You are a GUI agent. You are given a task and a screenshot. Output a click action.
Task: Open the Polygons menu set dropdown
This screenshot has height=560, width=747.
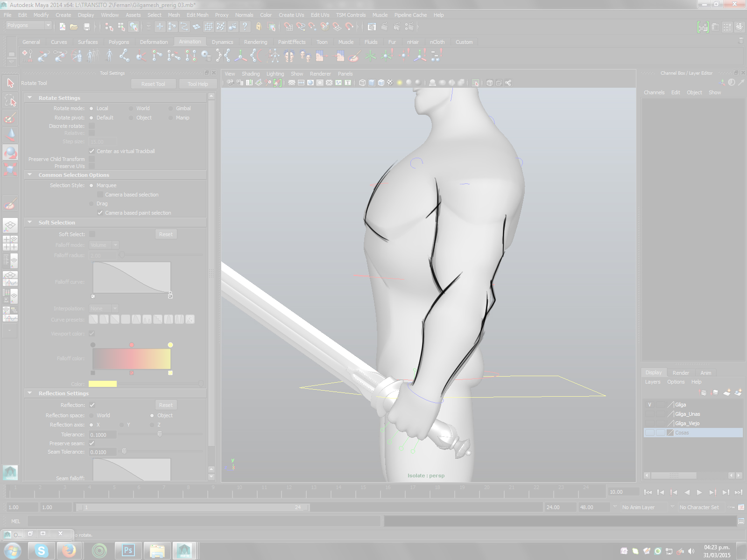[28, 26]
